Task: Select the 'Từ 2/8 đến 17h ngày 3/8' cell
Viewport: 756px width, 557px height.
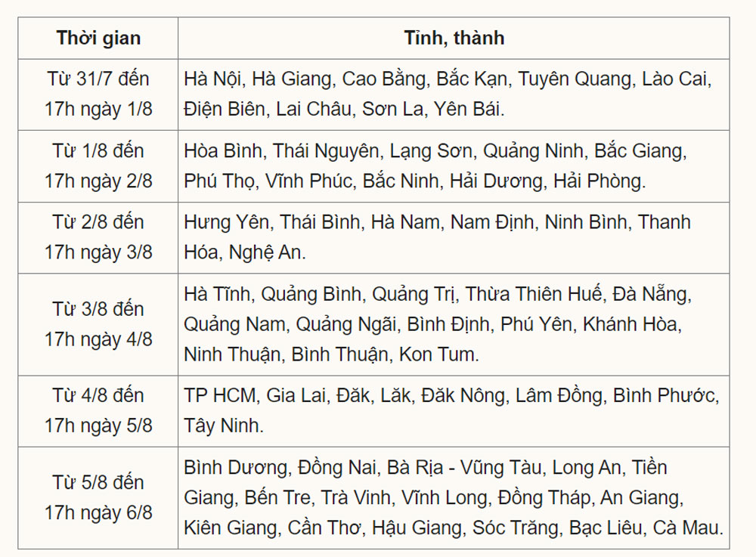Action: 98,237
